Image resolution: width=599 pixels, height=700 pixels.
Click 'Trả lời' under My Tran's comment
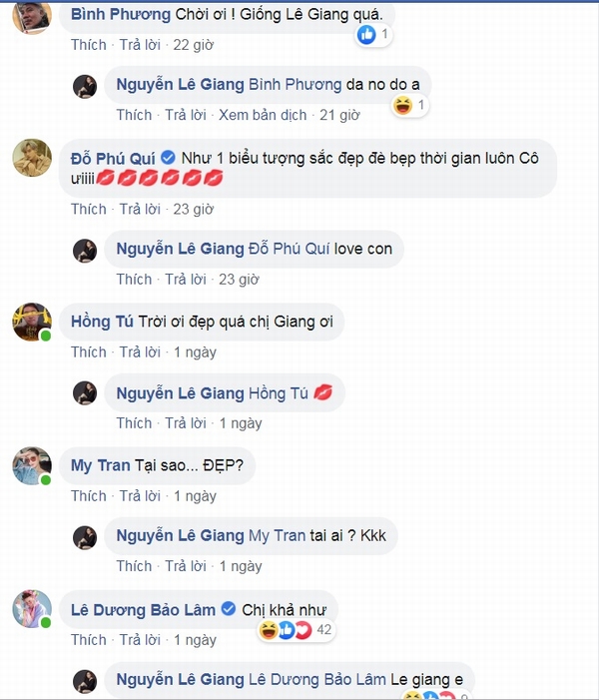click(140, 496)
